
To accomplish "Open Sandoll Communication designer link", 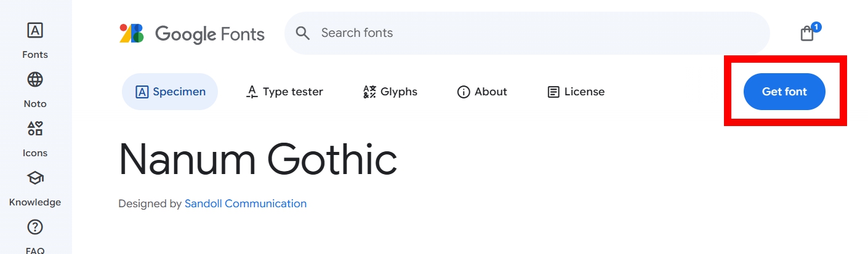I will tap(246, 204).
